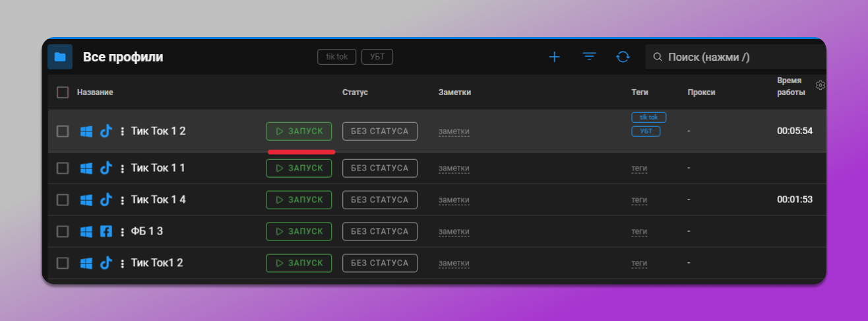This screenshot has height=321, width=868.
Task: Open the filter icon in the toolbar
Action: coord(589,57)
